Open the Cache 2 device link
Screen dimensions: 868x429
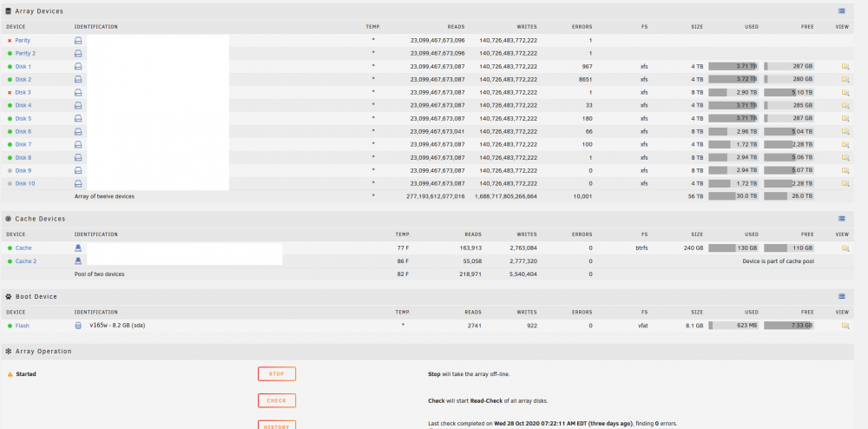tap(26, 261)
